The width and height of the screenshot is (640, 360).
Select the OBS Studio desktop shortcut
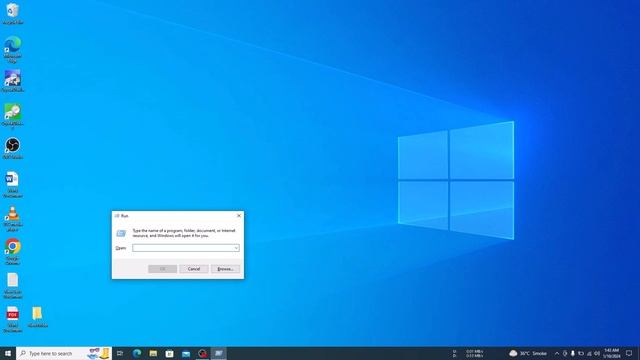click(x=13, y=149)
